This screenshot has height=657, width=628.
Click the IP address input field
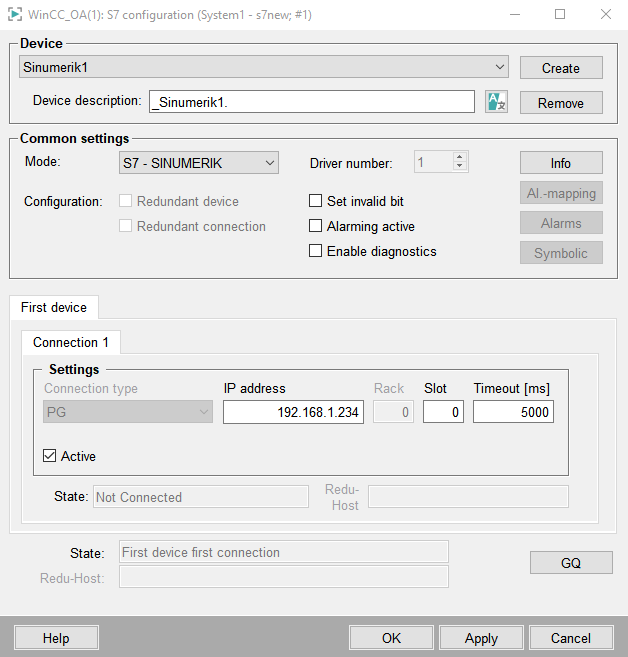[x=292, y=412]
